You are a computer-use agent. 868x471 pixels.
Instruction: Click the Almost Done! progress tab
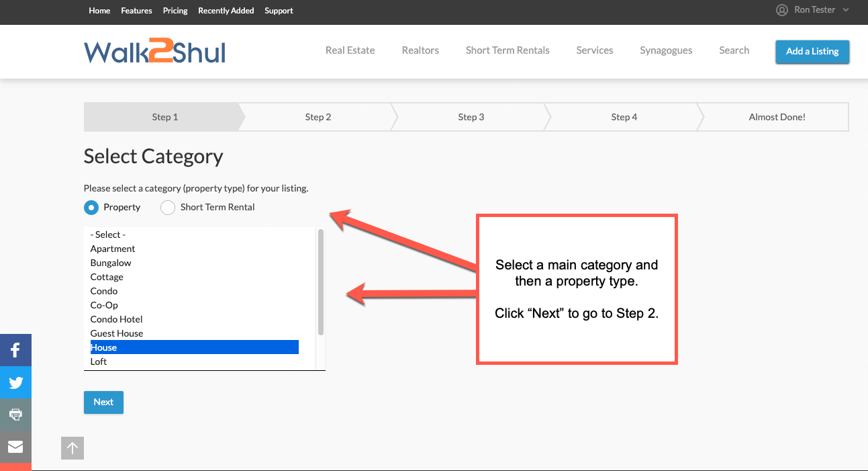click(777, 117)
